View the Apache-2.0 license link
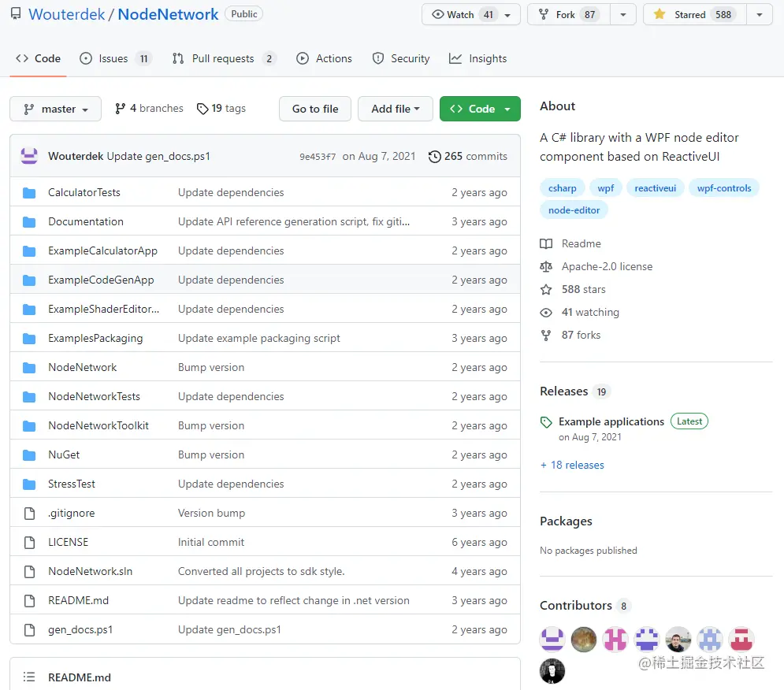 click(596, 266)
